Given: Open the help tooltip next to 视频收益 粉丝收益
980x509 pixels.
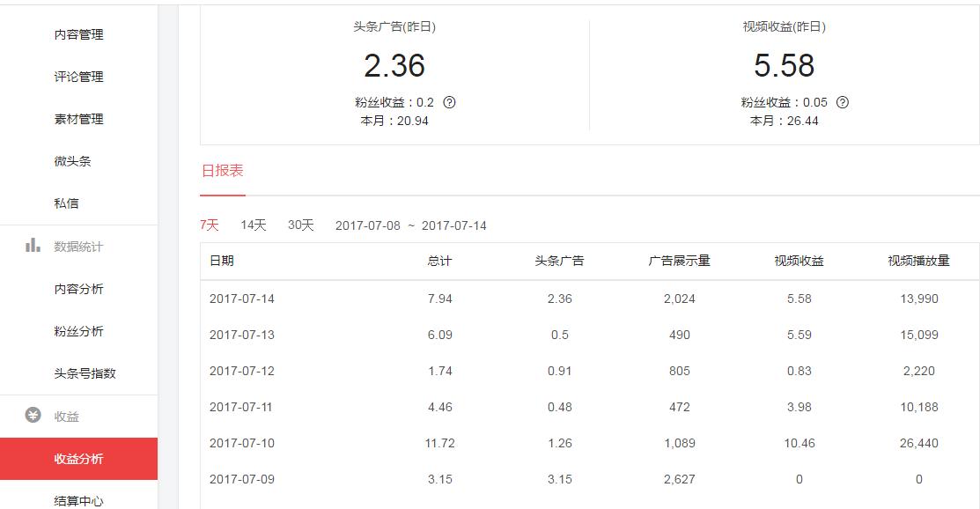Looking at the screenshot, I should click(x=843, y=102).
